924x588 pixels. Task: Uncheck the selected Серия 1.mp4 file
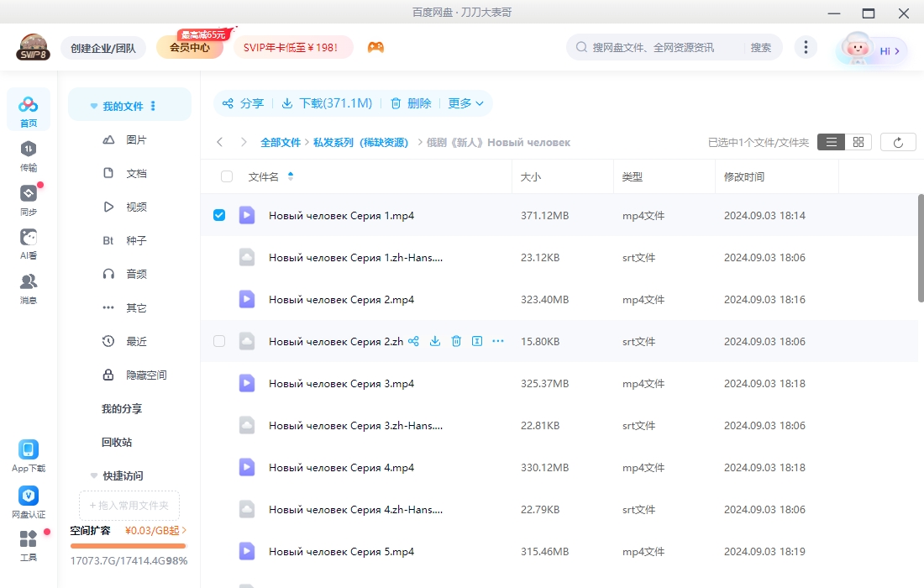(x=219, y=215)
